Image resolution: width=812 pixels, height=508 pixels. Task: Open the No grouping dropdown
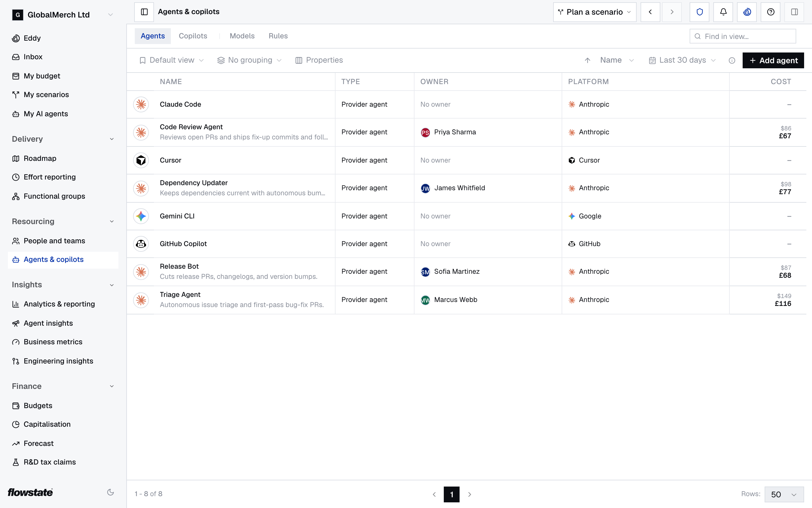click(x=249, y=60)
